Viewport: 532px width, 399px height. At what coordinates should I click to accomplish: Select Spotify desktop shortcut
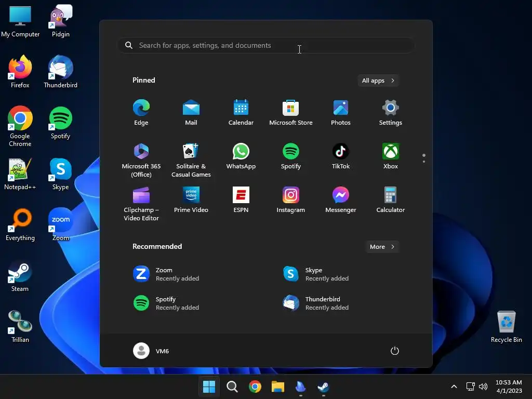[x=61, y=123]
